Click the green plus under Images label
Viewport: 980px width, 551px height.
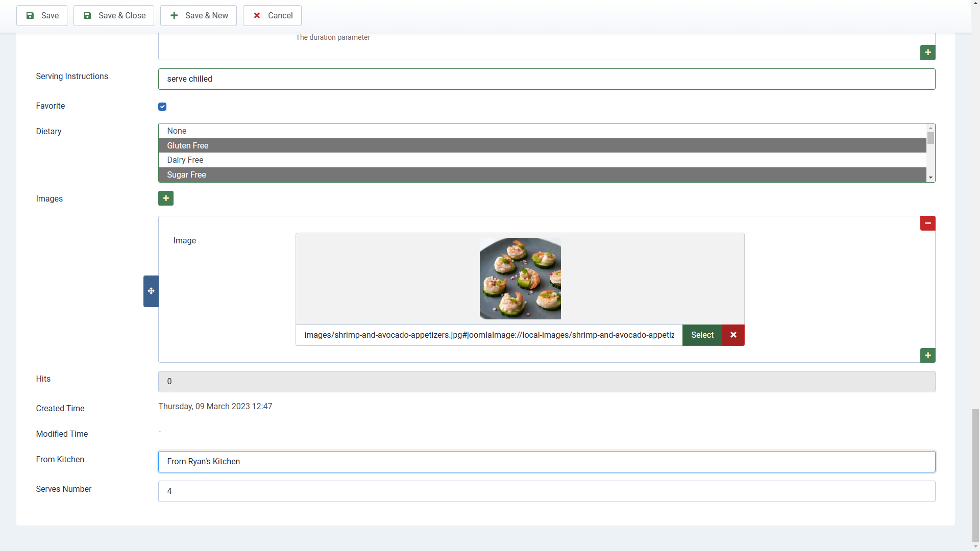[165, 198]
